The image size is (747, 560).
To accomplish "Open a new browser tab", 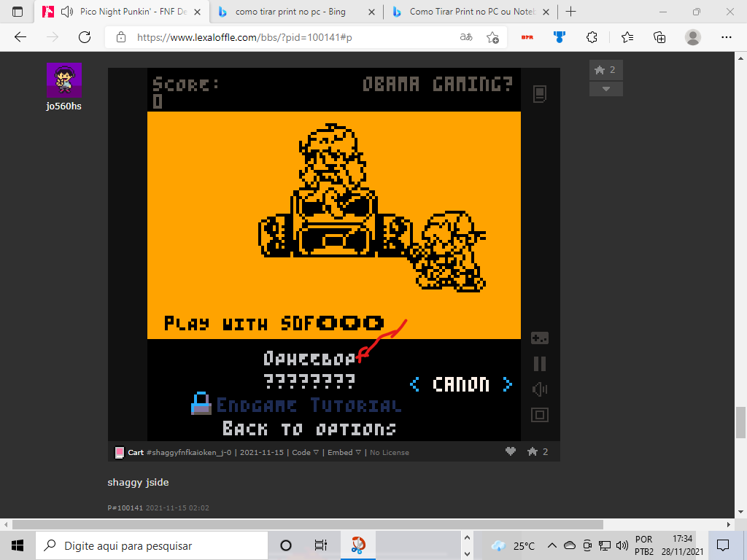I will pos(570,12).
